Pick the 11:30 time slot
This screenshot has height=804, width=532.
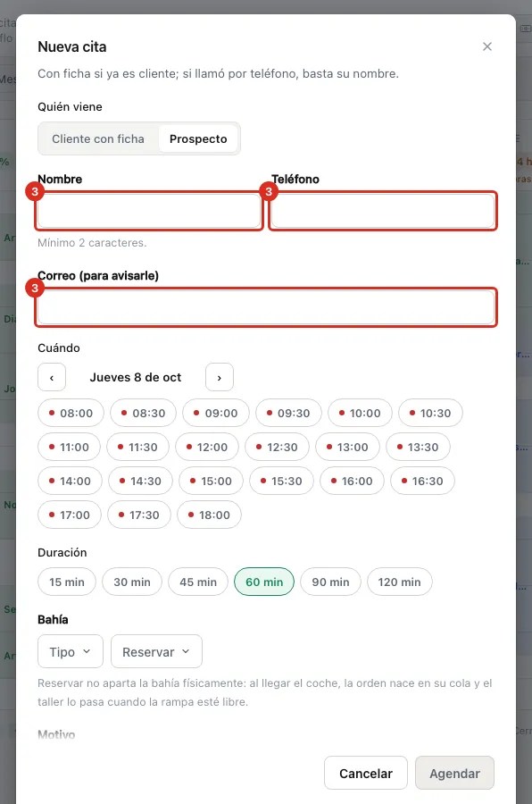pyautogui.click(x=137, y=448)
